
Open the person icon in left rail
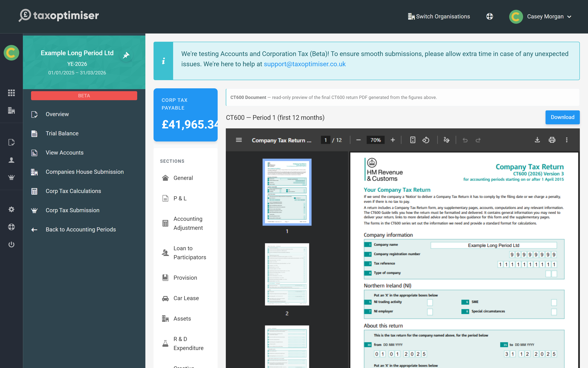coord(11,160)
